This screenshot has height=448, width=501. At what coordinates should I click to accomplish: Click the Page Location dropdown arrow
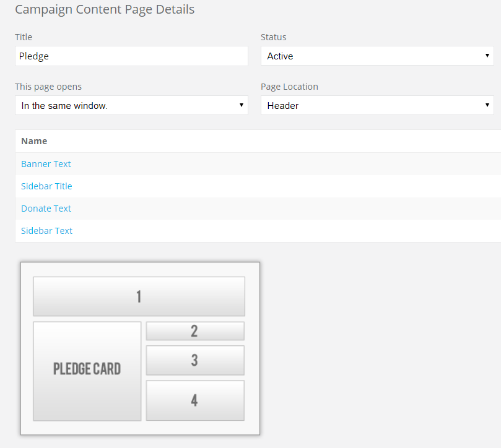click(x=487, y=105)
